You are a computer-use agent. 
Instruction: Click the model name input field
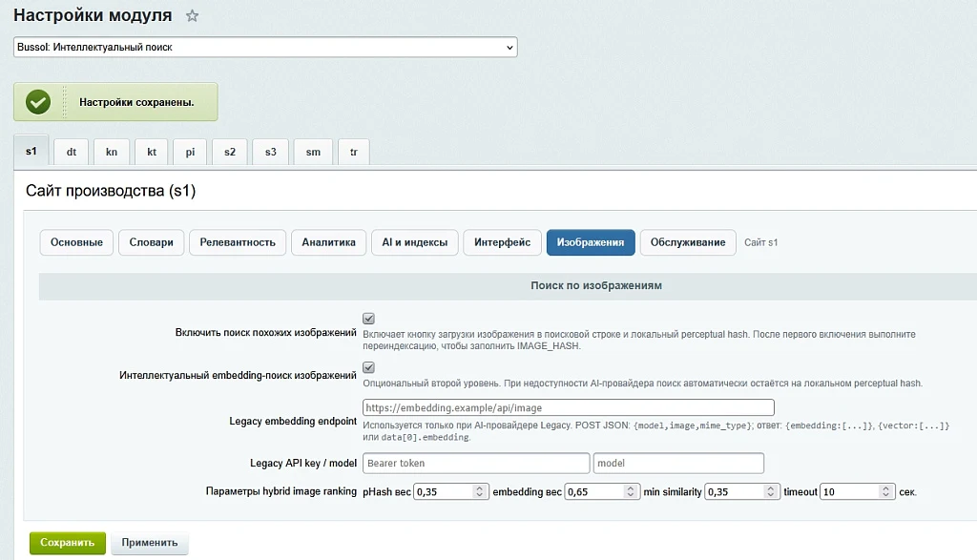coord(678,463)
